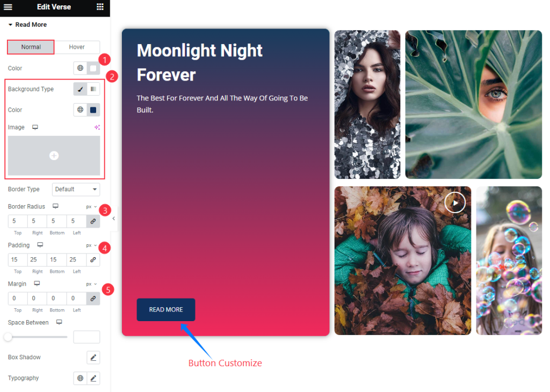
Task: Select the classic brush background type
Action: pyautogui.click(x=81, y=89)
